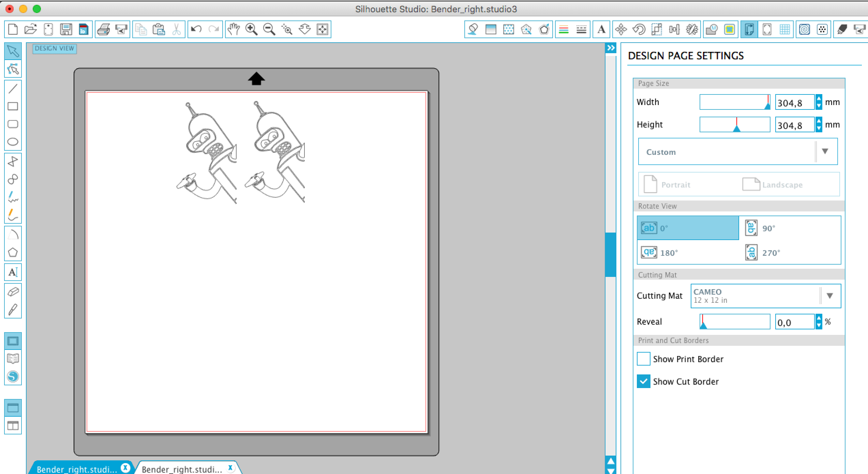Open the Library book icon
The height and width of the screenshot is (474, 868).
[13, 359]
